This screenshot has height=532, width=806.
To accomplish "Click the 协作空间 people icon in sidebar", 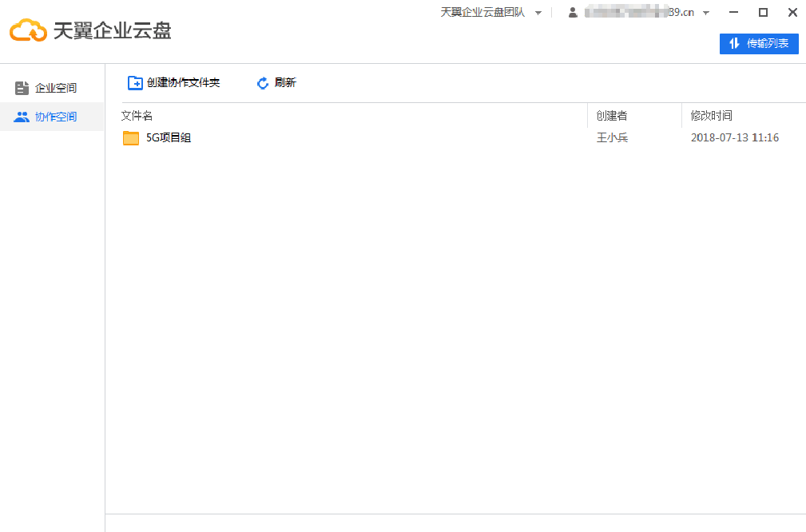I will [22, 117].
